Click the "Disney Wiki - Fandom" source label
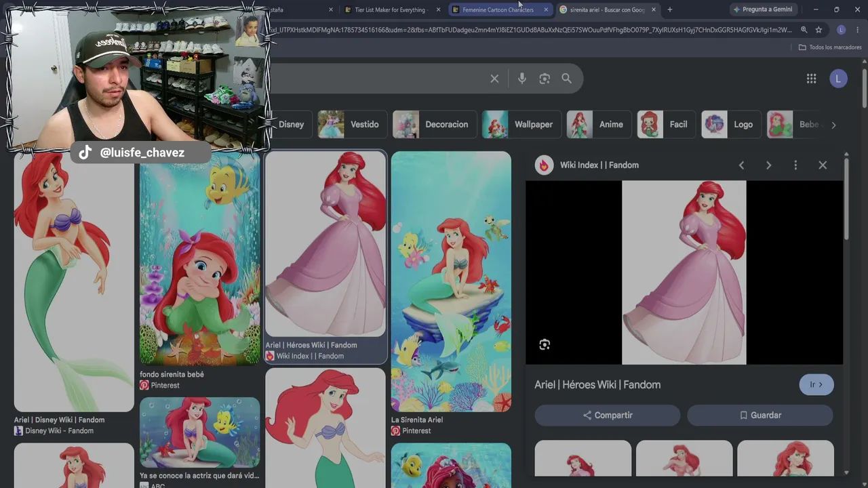This screenshot has width=868, height=488. coord(59,431)
